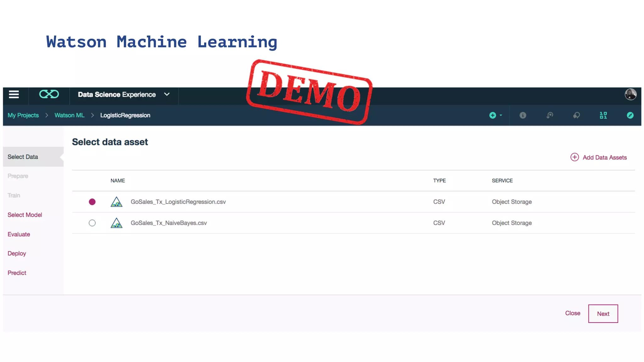Open the Evaluate step

pos(19,234)
